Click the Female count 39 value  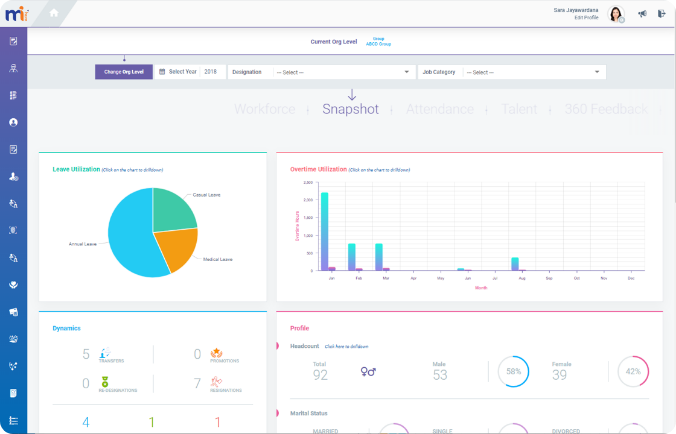point(560,375)
